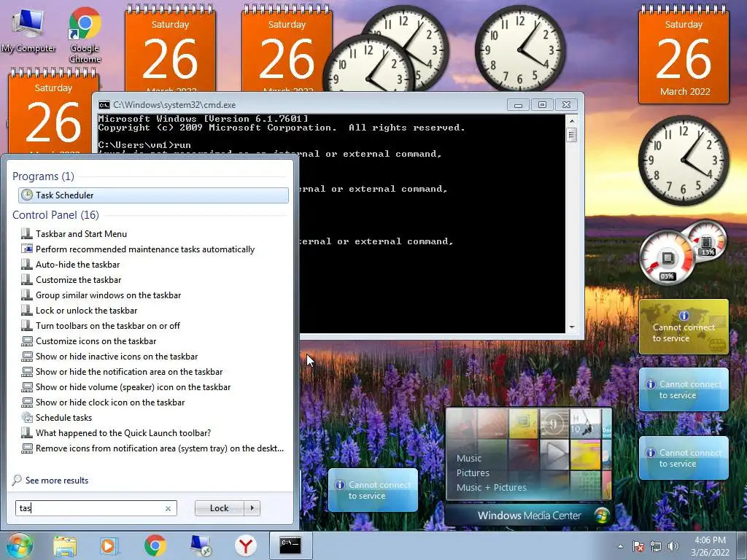
Task: Click the large clock gadget below the right calendar
Action: pyautogui.click(x=683, y=161)
